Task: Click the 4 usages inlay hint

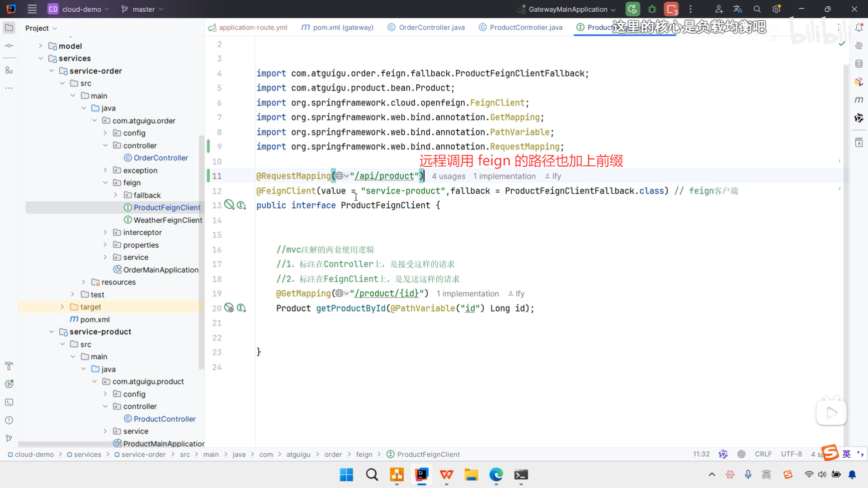Action: (448, 176)
